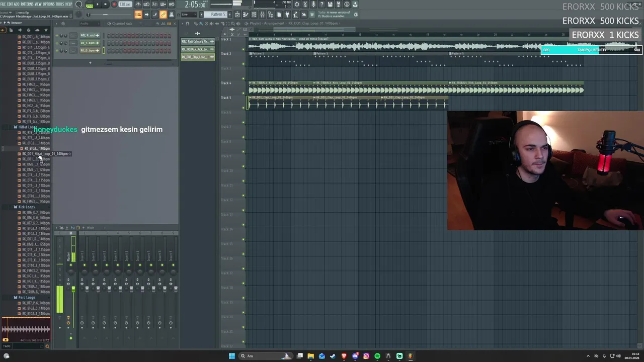644x362 pixels.
Task: Click the save project floppy icon
Action: tap(330, 4)
